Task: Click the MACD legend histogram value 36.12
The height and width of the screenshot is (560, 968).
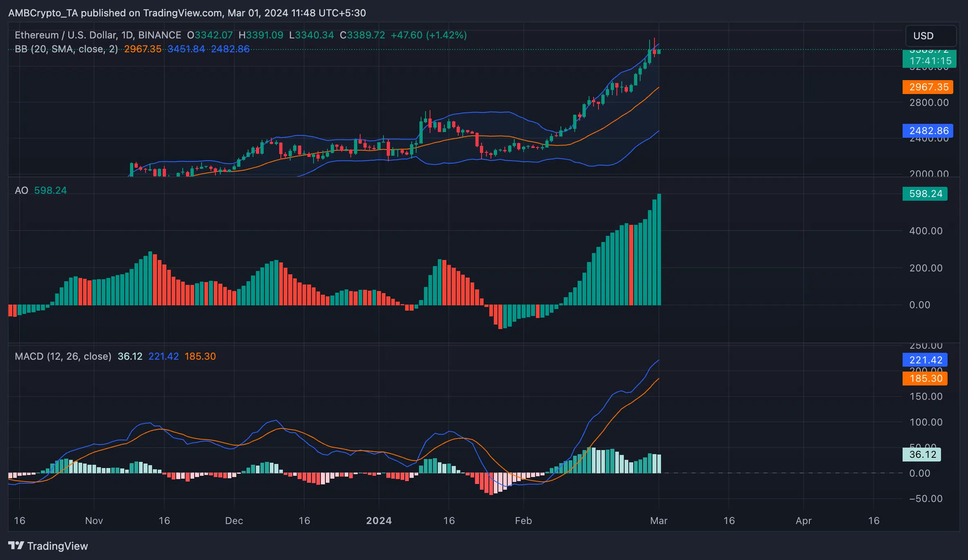Action: click(x=130, y=356)
